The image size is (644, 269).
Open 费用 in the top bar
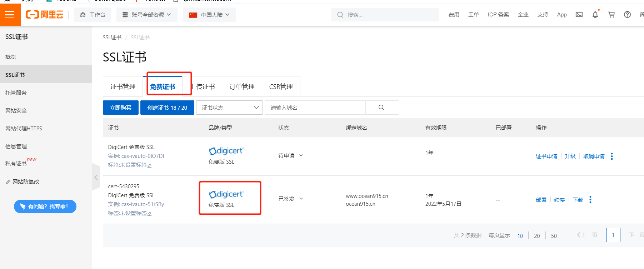pyautogui.click(x=454, y=15)
